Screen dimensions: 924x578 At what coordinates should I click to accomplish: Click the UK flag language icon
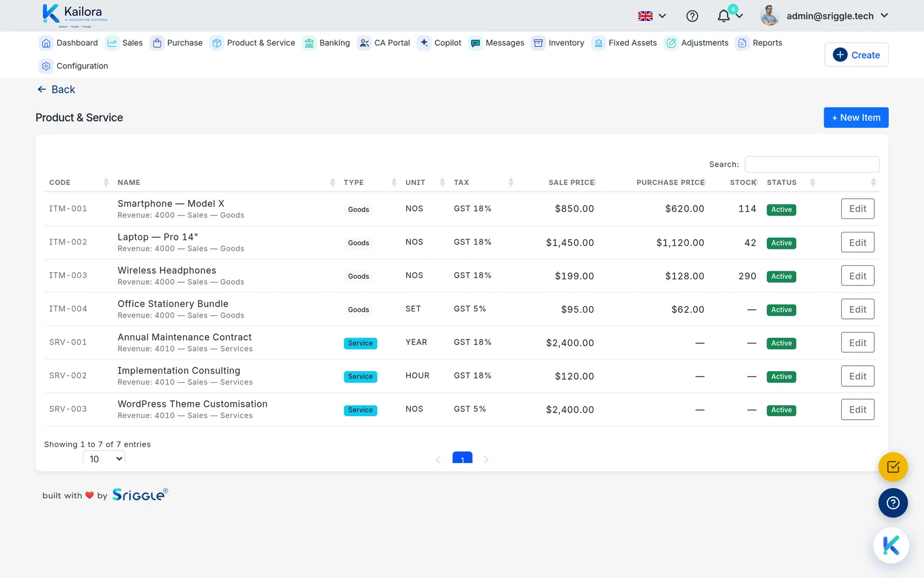point(646,16)
